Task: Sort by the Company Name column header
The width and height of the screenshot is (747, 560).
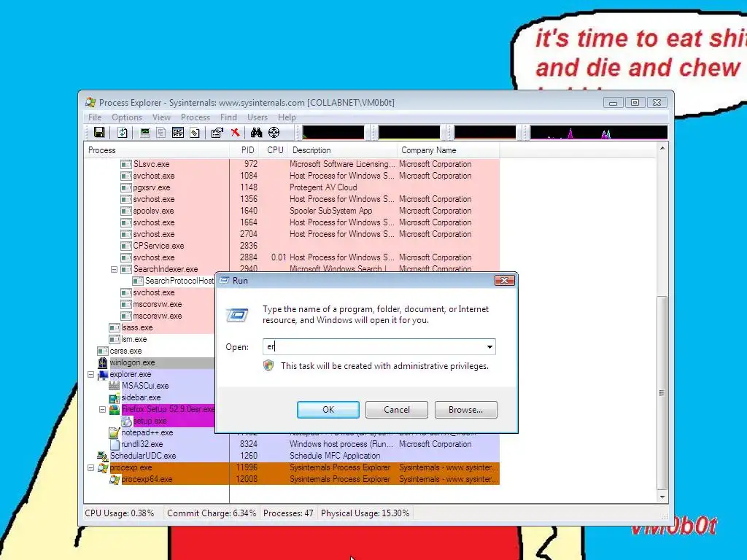Action: tap(448, 150)
